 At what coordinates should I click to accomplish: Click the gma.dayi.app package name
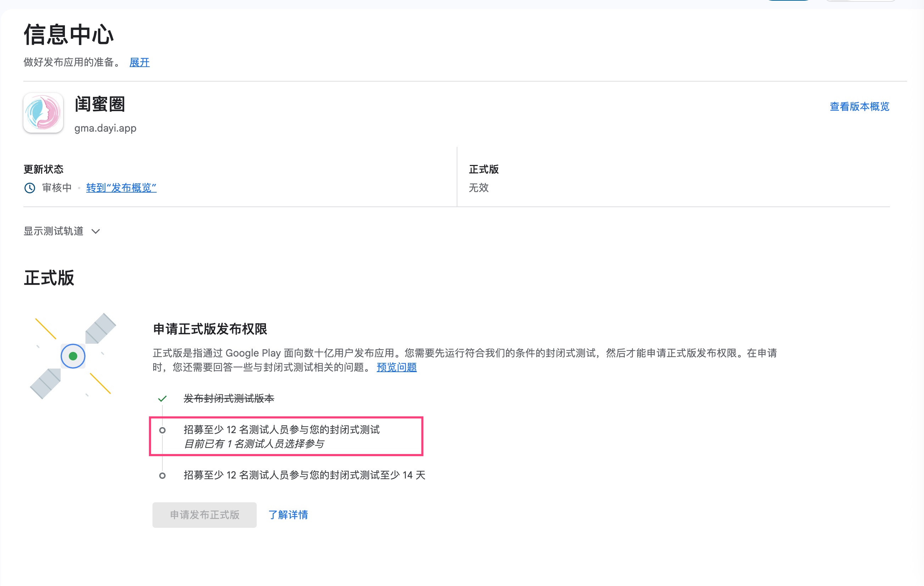(x=105, y=128)
